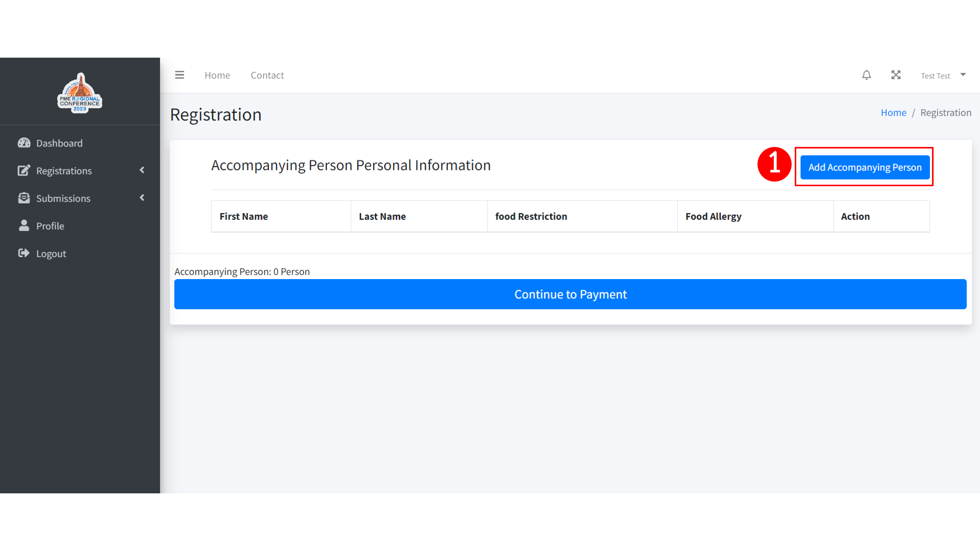
Task: Follow the Home breadcrumb link
Action: pyautogui.click(x=893, y=113)
